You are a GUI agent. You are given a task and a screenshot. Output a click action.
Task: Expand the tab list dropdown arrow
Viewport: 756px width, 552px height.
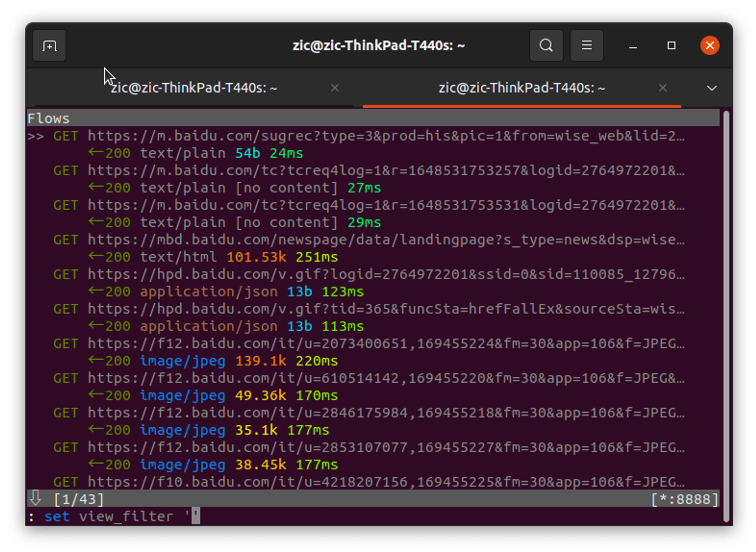pos(712,88)
